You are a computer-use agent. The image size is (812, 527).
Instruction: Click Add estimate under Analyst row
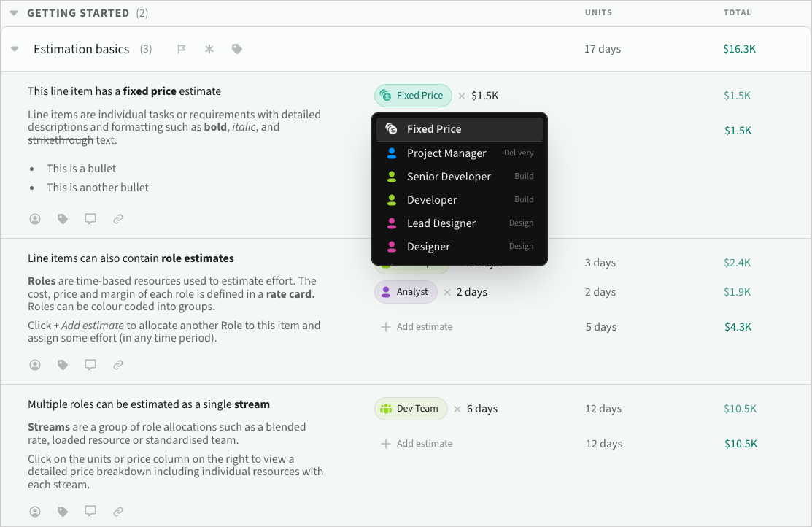click(417, 327)
